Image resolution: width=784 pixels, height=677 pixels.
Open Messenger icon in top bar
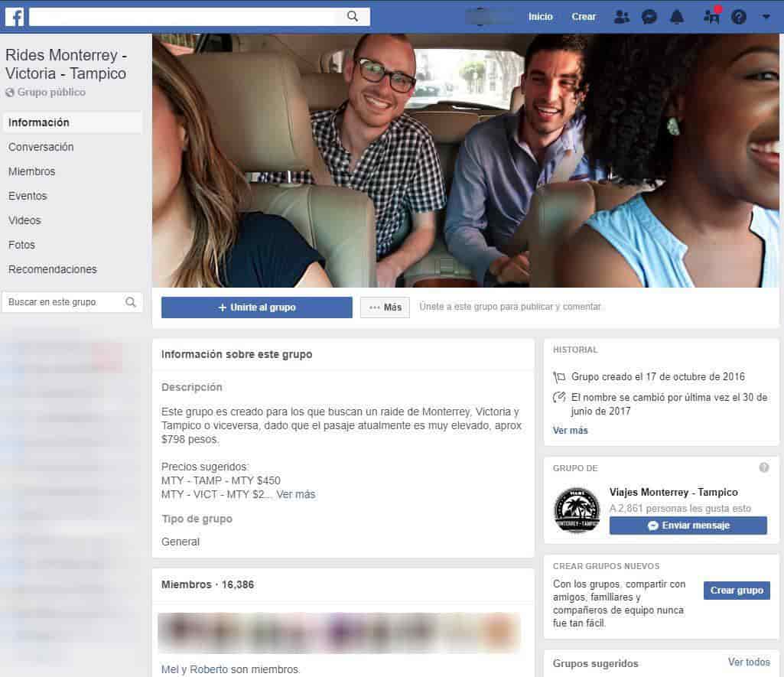coord(649,17)
